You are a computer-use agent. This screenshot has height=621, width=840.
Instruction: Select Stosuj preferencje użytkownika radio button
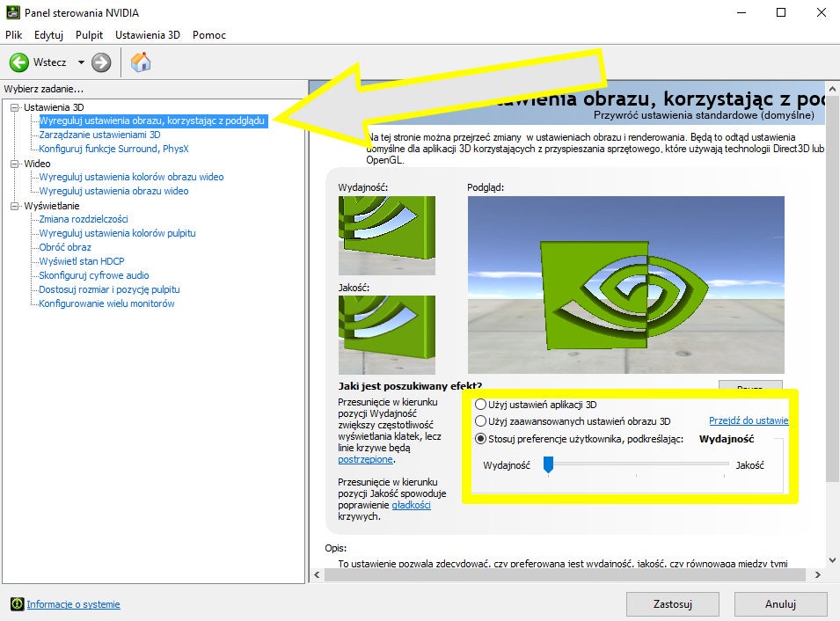click(480, 439)
